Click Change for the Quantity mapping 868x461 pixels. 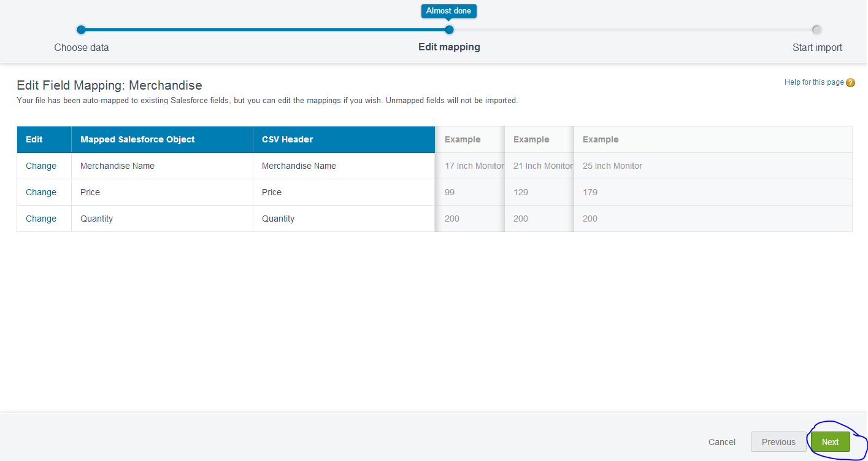(41, 219)
